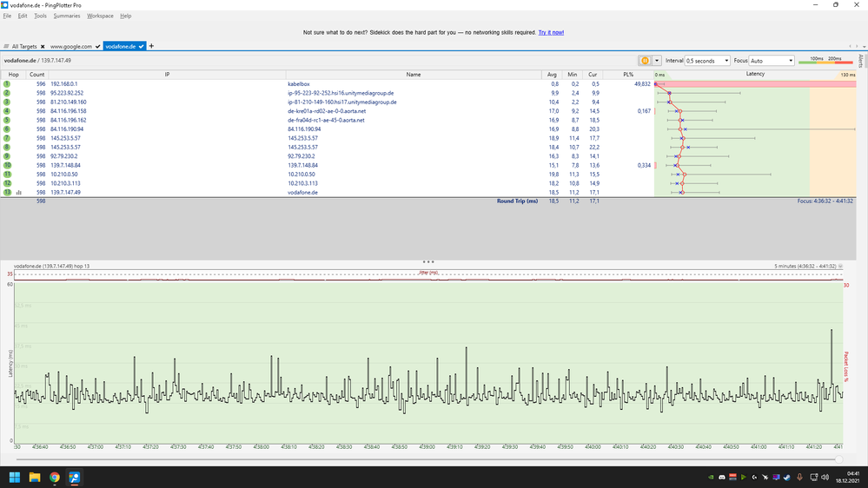Select hop 4 green circle icon

[x=7, y=111]
